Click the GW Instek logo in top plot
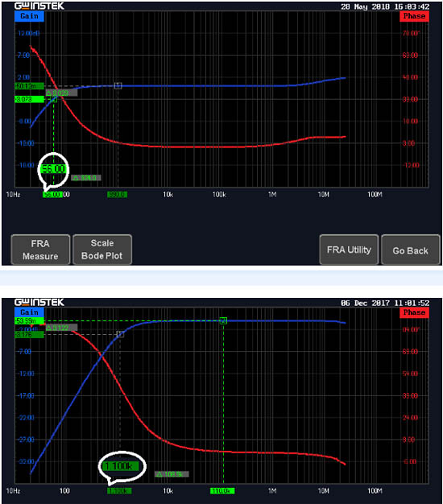The height and width of the screenshot is (504, 443). click(x=39, y=6)
